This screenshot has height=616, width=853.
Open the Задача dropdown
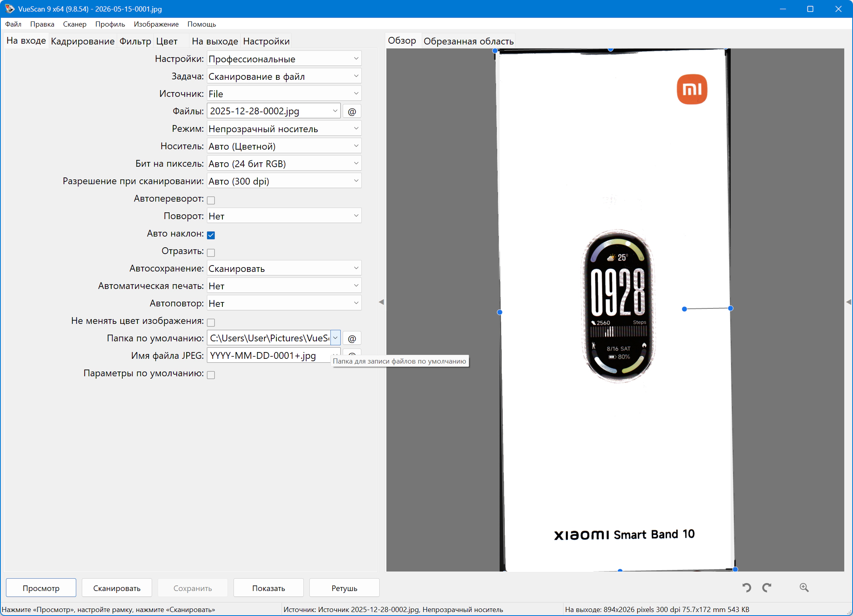pyautogui.click(x=284, y=76)
